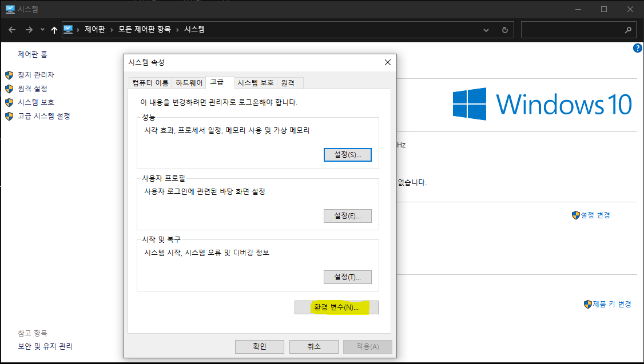Click the forward arrow in navigation bar
The width and height of the screenshot is (644, 364).
click(x=29, y=30)
